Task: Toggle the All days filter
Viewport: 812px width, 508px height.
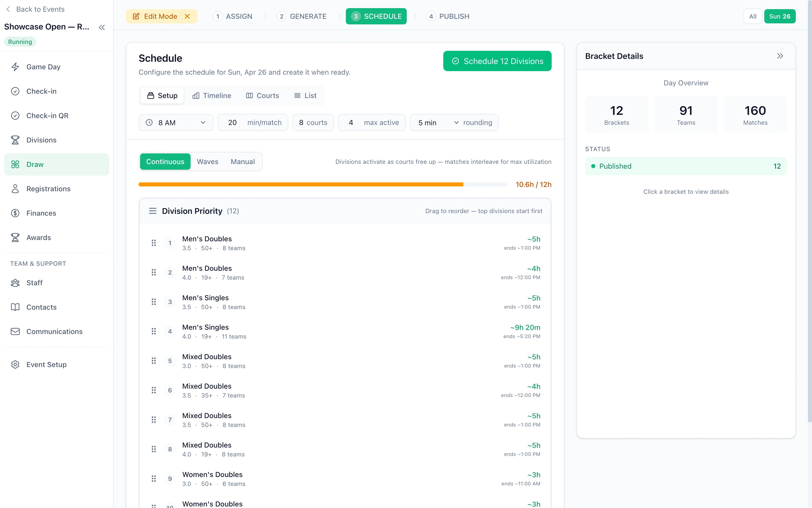Action: [x=753, y=16]
